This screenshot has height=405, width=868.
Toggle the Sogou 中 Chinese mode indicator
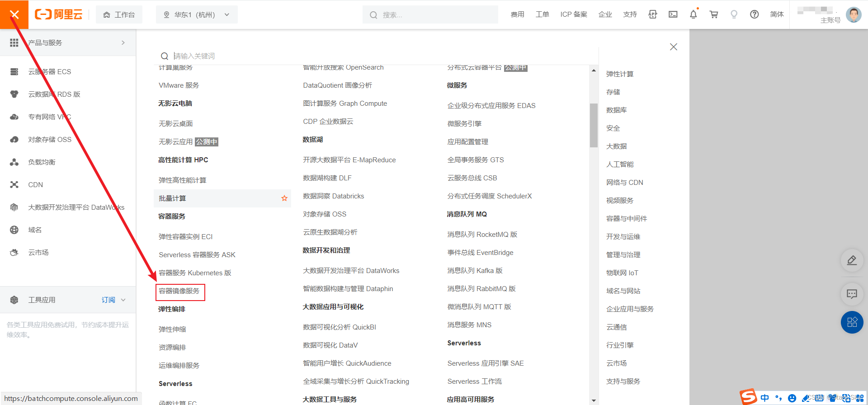(764, 398)
